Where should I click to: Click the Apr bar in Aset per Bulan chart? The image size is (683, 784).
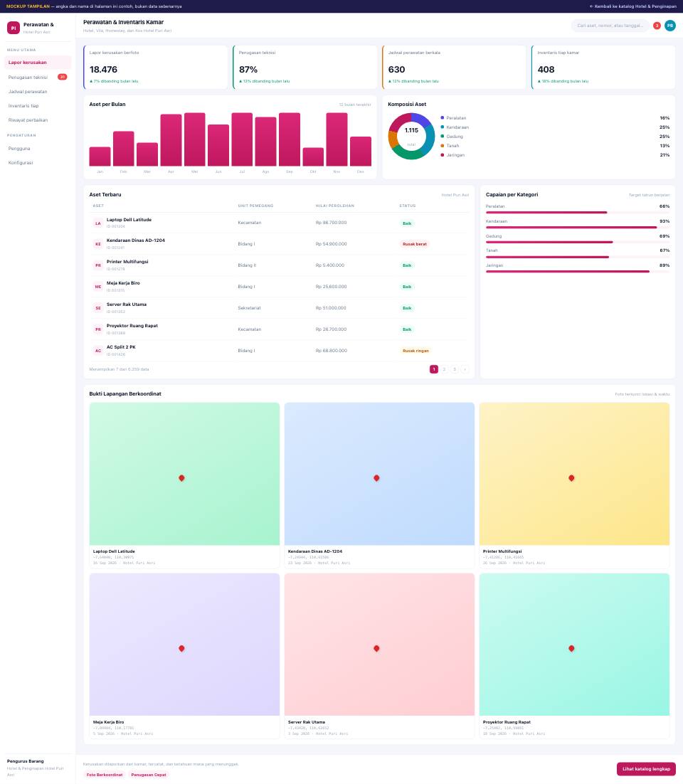[x=171, y=140]
